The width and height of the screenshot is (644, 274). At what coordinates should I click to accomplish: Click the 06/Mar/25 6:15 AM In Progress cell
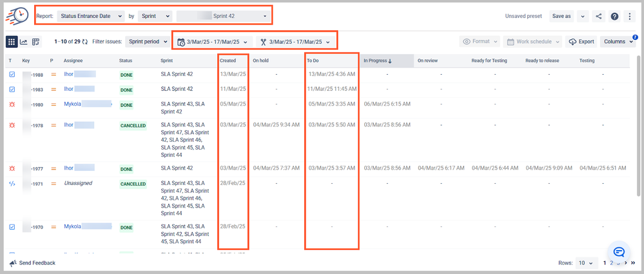387,104
